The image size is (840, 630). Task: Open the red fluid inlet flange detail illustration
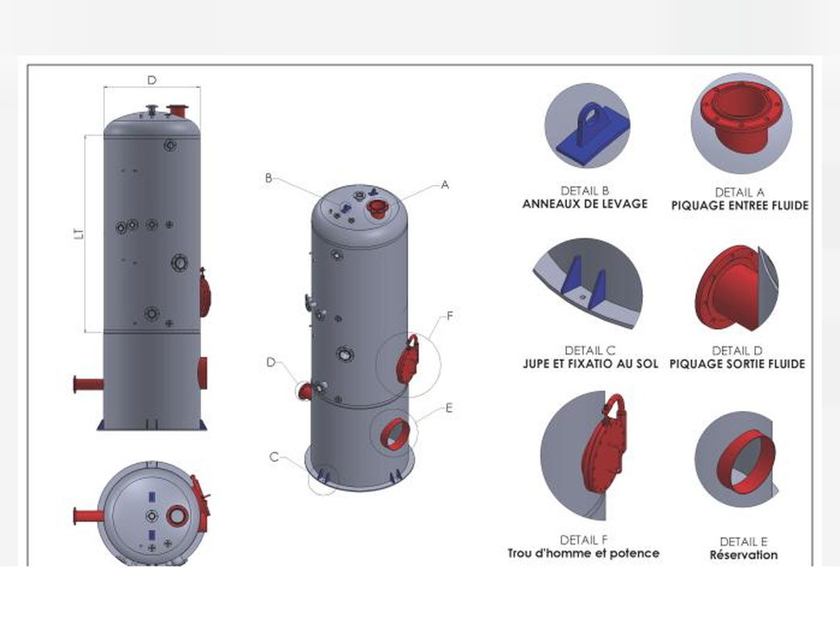click(x=741, y=124)
